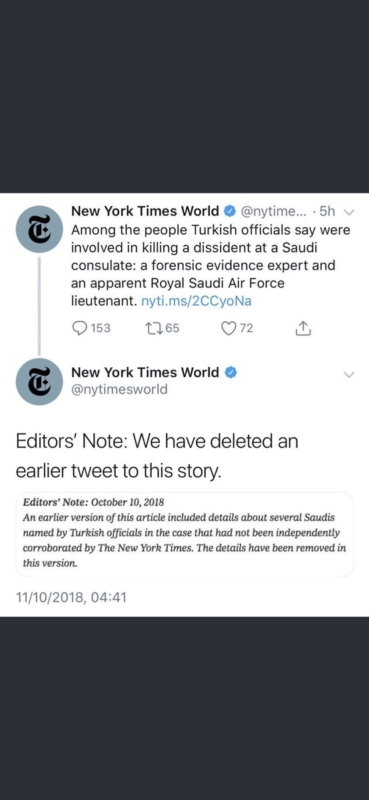
Task: Open the second New York Times avatar
Action: click(39, 382)
